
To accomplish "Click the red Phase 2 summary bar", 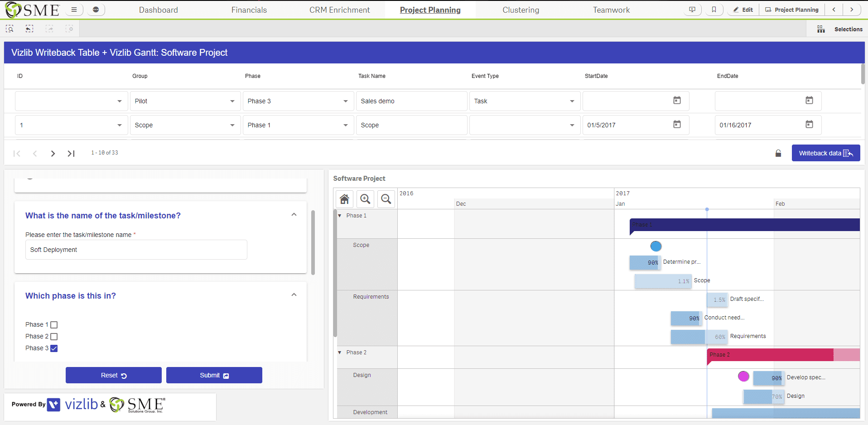I will [783, 355].
